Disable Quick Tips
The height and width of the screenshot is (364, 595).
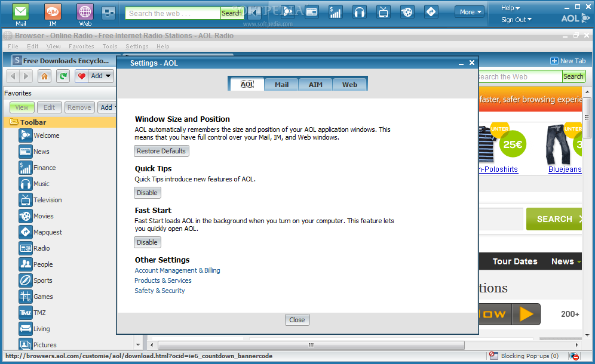click(147, 193)
